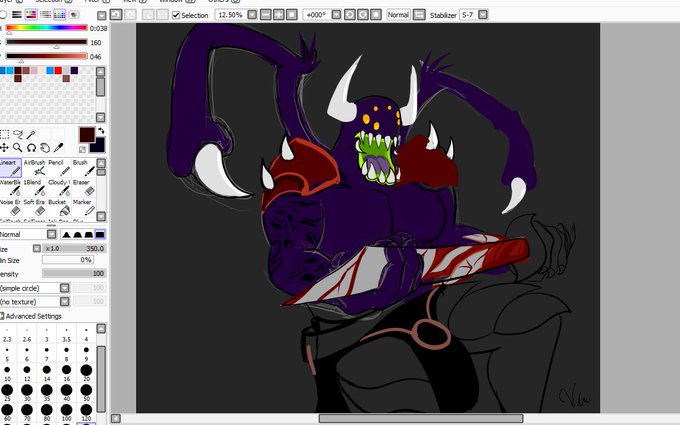Select the Lineart pen tool
Screen dimensions: 680x425
[10, 168]
